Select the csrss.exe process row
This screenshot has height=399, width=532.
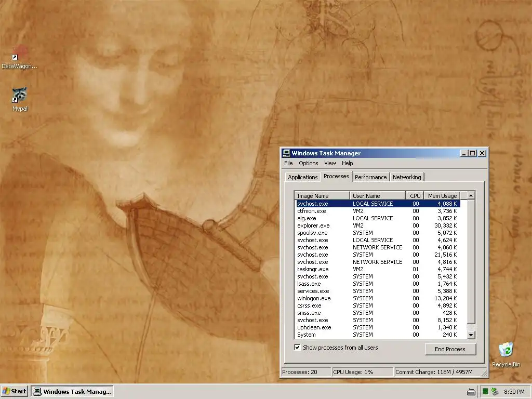click(377, 305)
